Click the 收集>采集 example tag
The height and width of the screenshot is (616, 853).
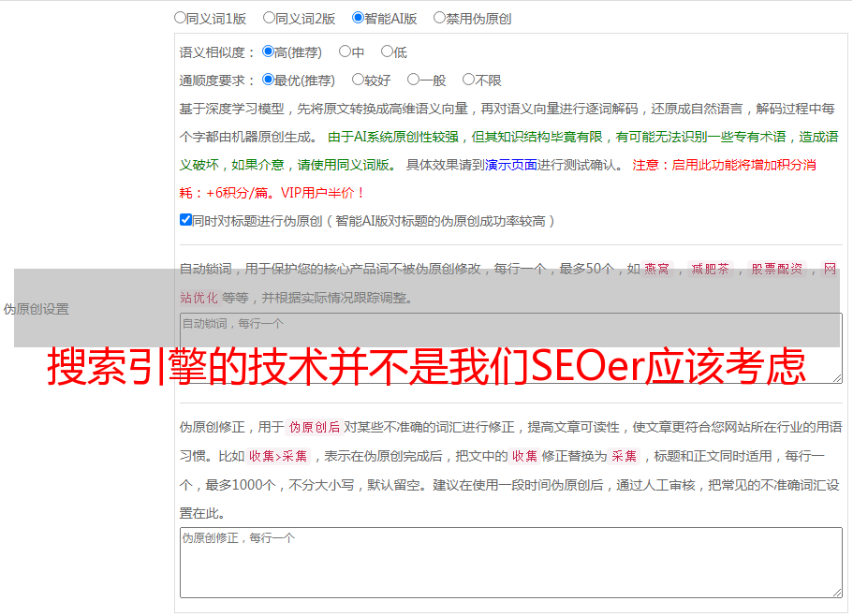click(x=278, y=456)
